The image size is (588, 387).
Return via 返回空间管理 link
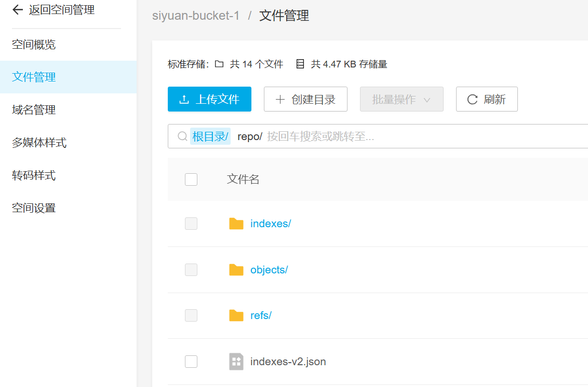click(62, 10)
